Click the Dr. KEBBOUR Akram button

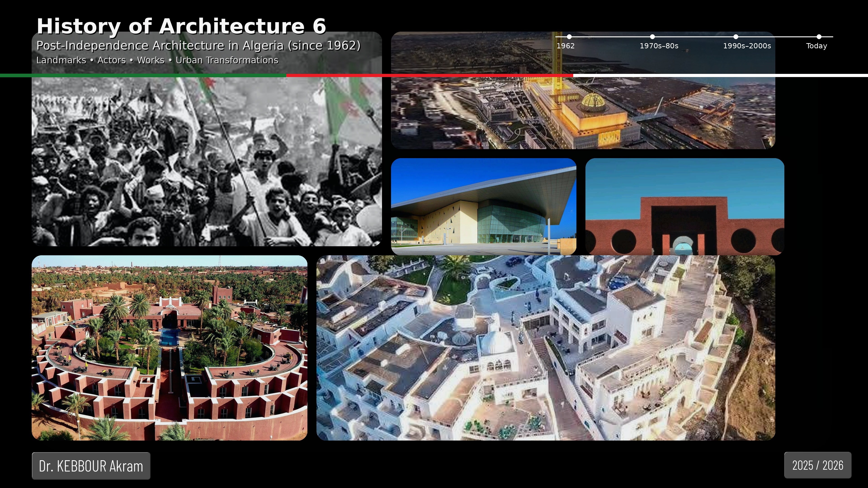coord(91,466)
